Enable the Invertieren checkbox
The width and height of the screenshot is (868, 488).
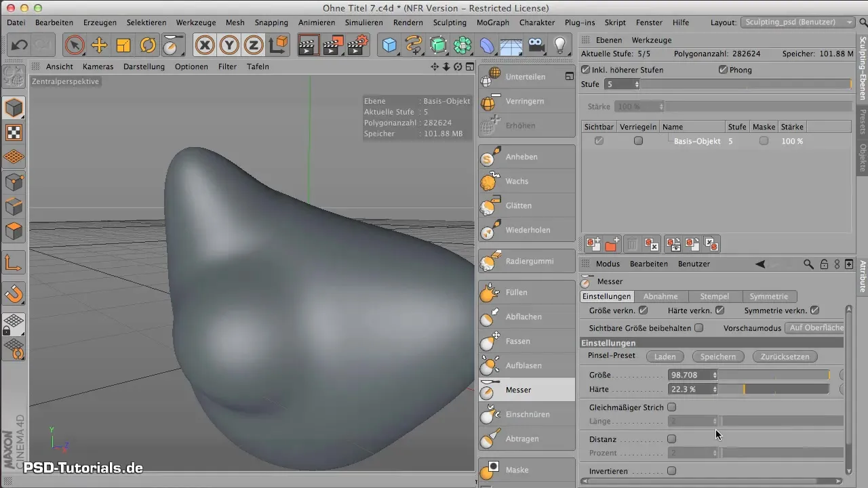point(672,470)
